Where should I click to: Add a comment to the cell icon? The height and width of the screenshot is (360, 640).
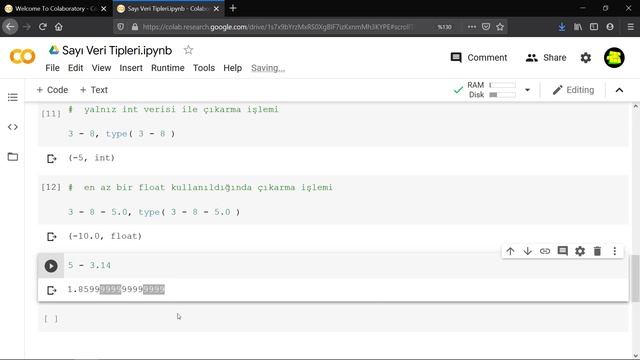click(562, 251)
